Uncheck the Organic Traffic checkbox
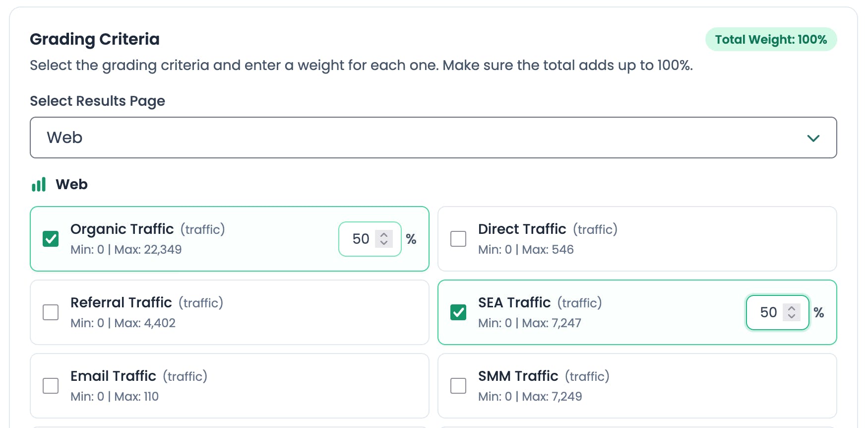This screenshot has height=428, width=868. point(51,239)
